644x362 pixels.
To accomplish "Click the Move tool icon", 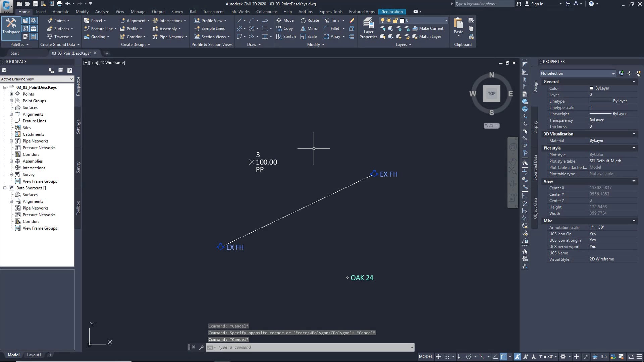I will point(279,20).
